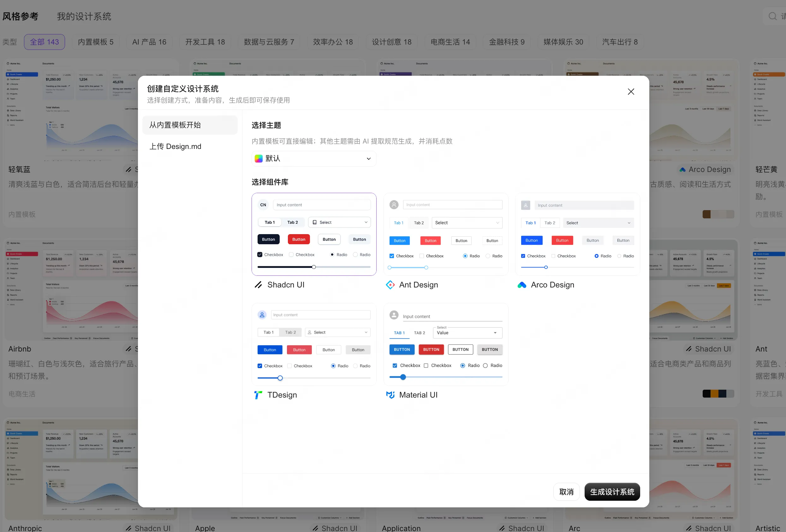
Task: Click Arco Design logo on background card
Action: coord(682,170)
